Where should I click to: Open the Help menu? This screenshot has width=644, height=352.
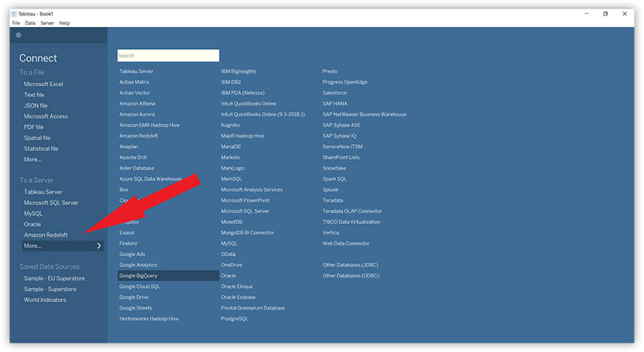64,23
